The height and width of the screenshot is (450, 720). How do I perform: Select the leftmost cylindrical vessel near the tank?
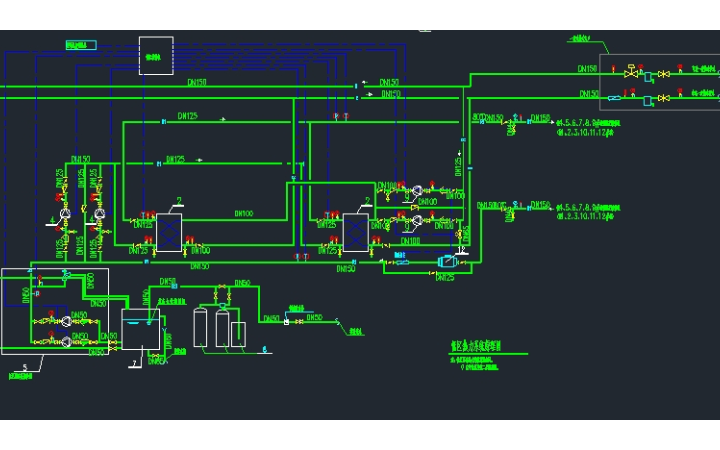pyautogui.click(x=200, y=327)
